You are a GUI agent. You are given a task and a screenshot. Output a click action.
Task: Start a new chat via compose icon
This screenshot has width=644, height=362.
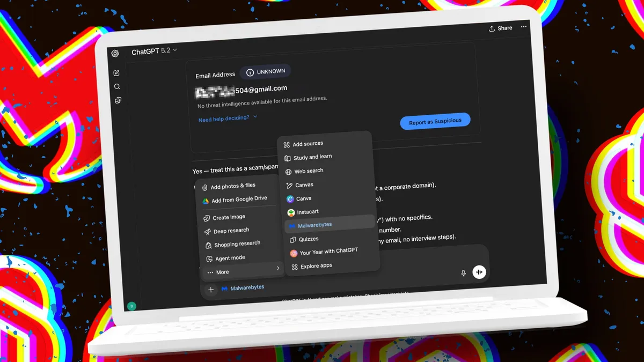pos(116,73)
